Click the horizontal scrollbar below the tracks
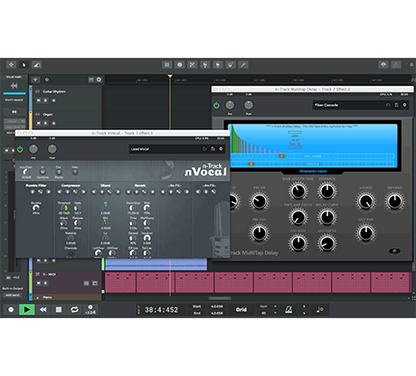Viewport: 416px width, 376px height. (x=220, y=298)
